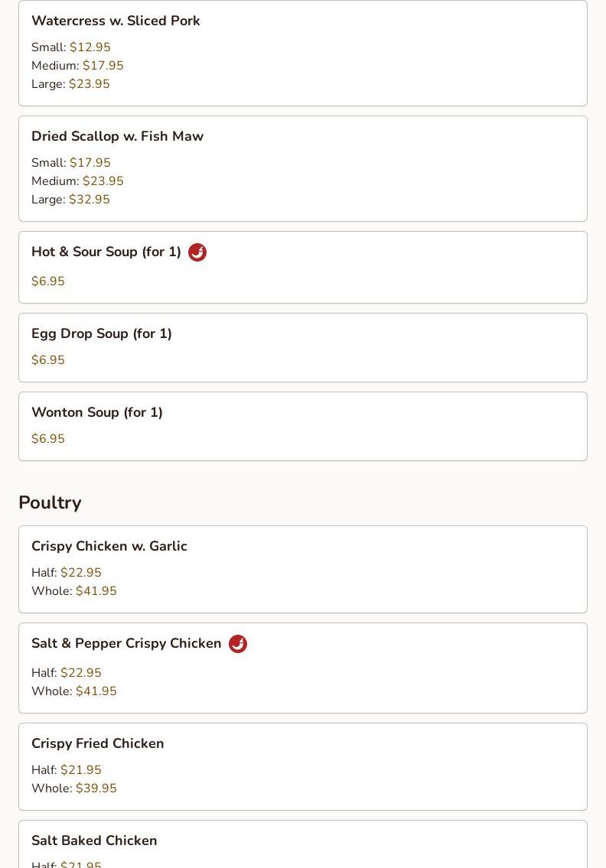This screenshot has width=606, height=868.
Task: Open the Crispy Fried Chicken card
Action: tap(303, 767)
